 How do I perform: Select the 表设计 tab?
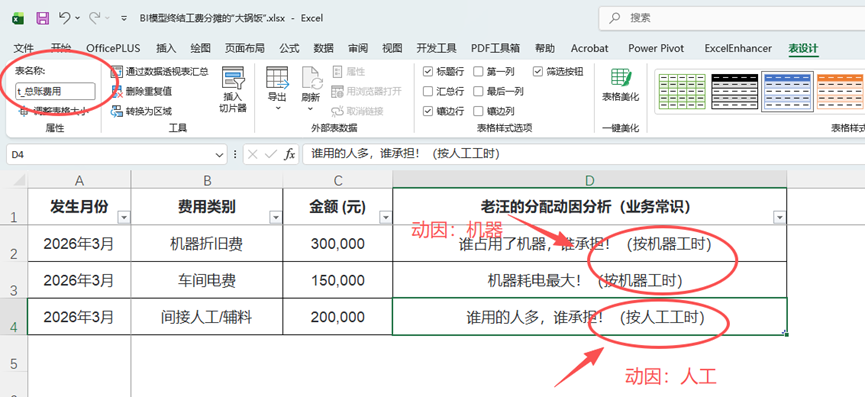point(803,49)
